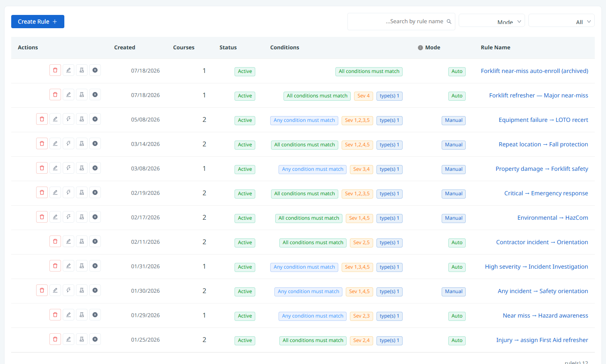Click the Manual tag on Critical → Emergency response
Viewport: 606px width, 364px height.
tap(454, 194)
